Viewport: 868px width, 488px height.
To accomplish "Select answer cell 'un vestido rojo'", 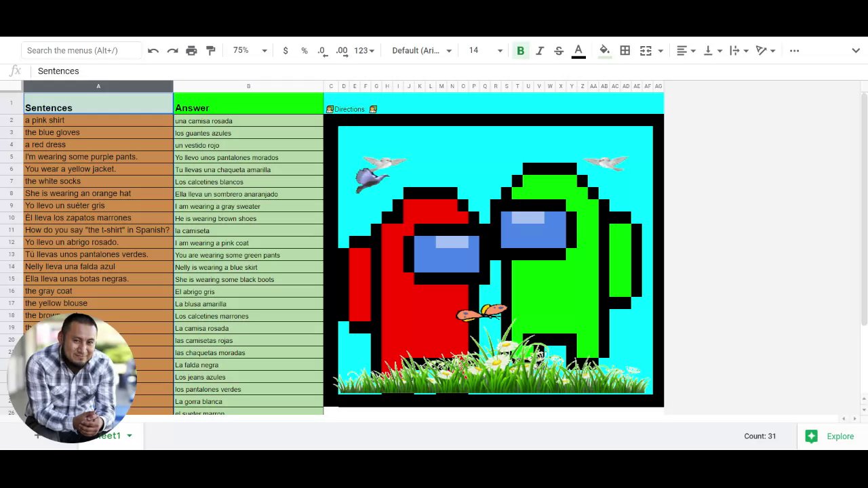I will (248, 145).
